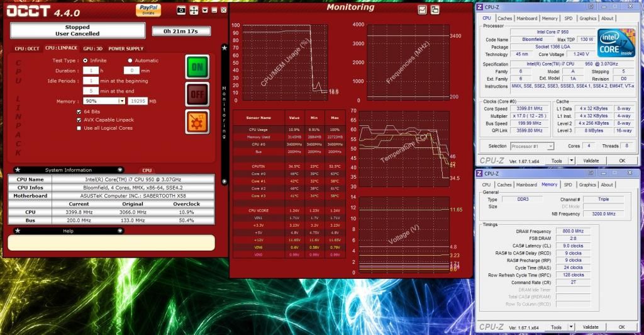Click the Duration minutes input field

coord(132,71)
